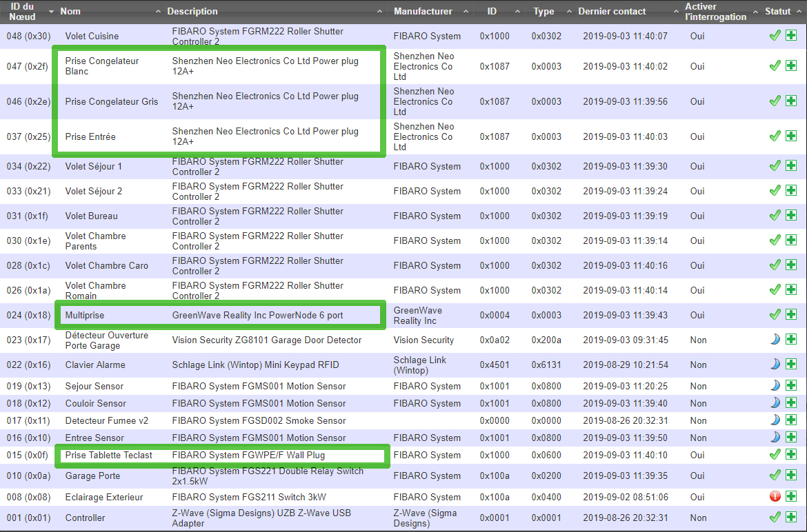Click sort arrow beside Dernier contact header
Image resolution: width=807 pixels, height=532 pixels.
675,12
